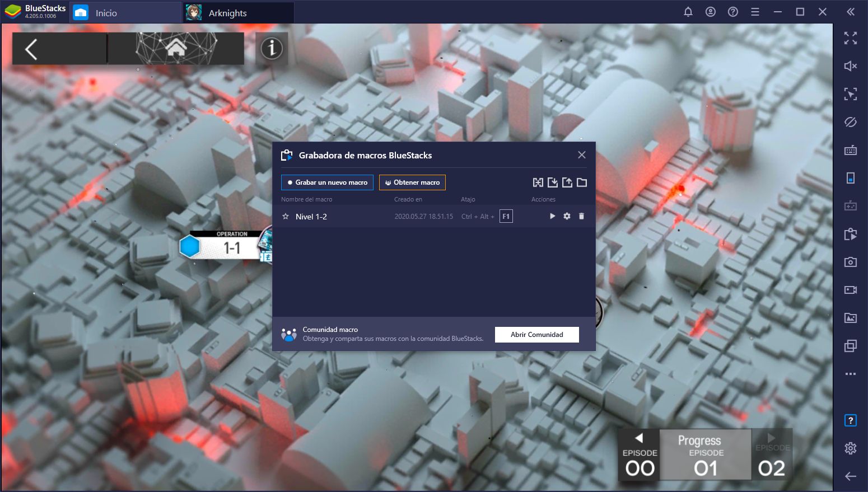Toggle the eye-slash overlay icon in sidebar
This screenshot has height=492, width=868.
851,122
